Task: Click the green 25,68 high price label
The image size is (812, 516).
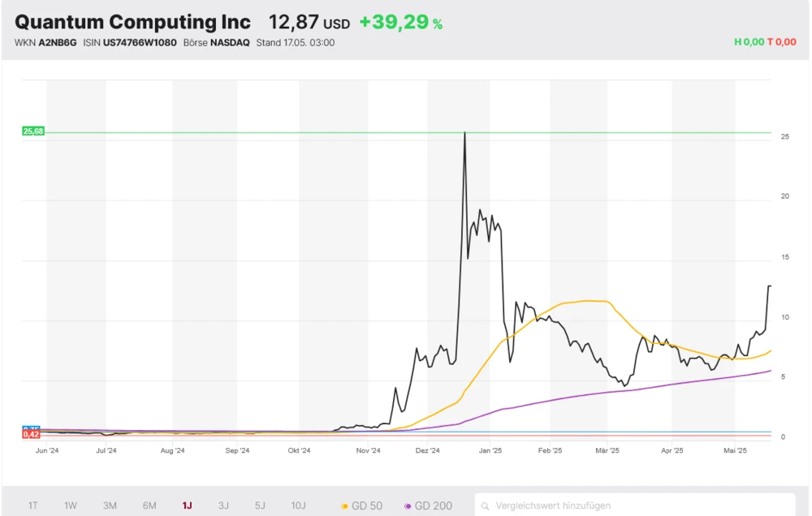Action: [32, 131]
